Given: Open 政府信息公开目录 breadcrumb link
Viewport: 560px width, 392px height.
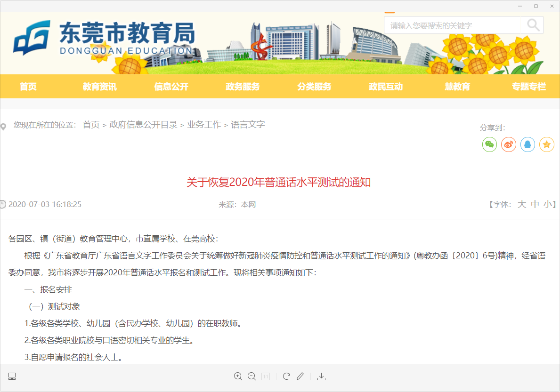Looking at the screenshot, I should pyautogui.click(x=144, y=125).
